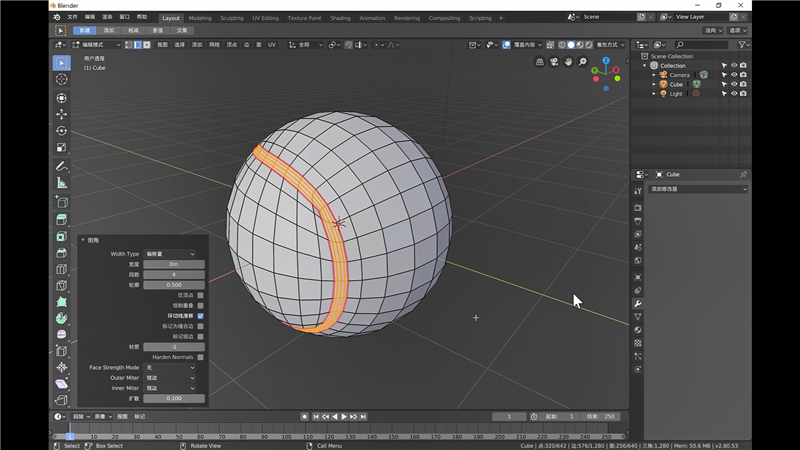Screen dimensions: 800x450
Task: Select the Spin tool
Action: [x=62, y=318]
